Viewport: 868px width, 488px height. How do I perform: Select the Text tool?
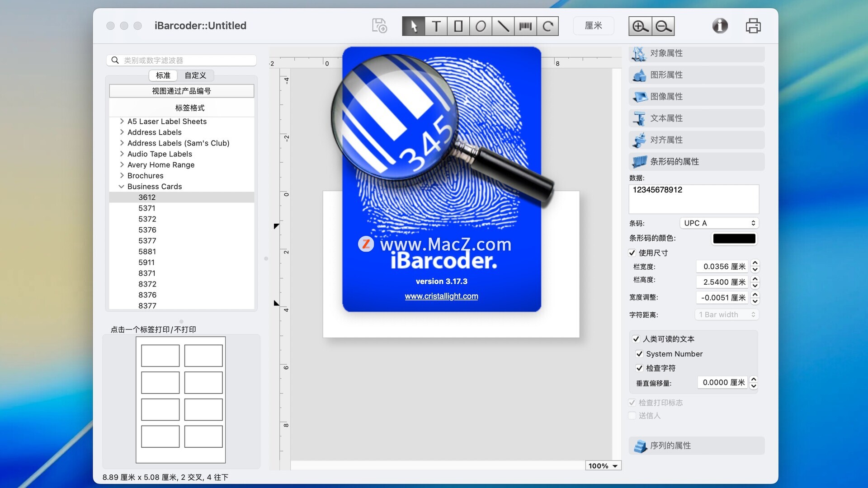point(436,26)
